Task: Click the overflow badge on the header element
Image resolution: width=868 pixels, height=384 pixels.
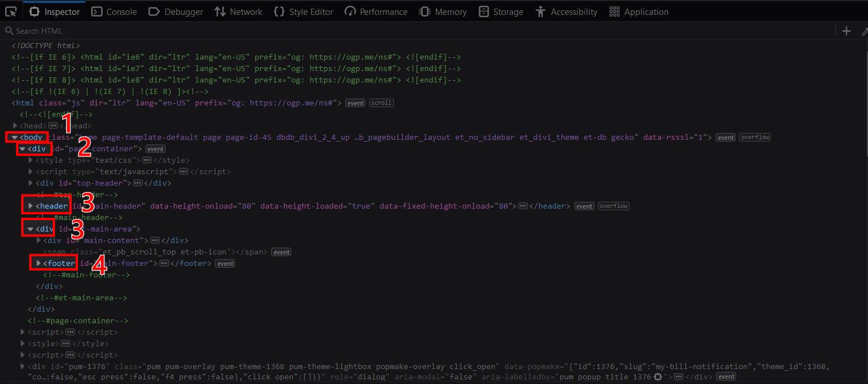Action: point(613,206)
